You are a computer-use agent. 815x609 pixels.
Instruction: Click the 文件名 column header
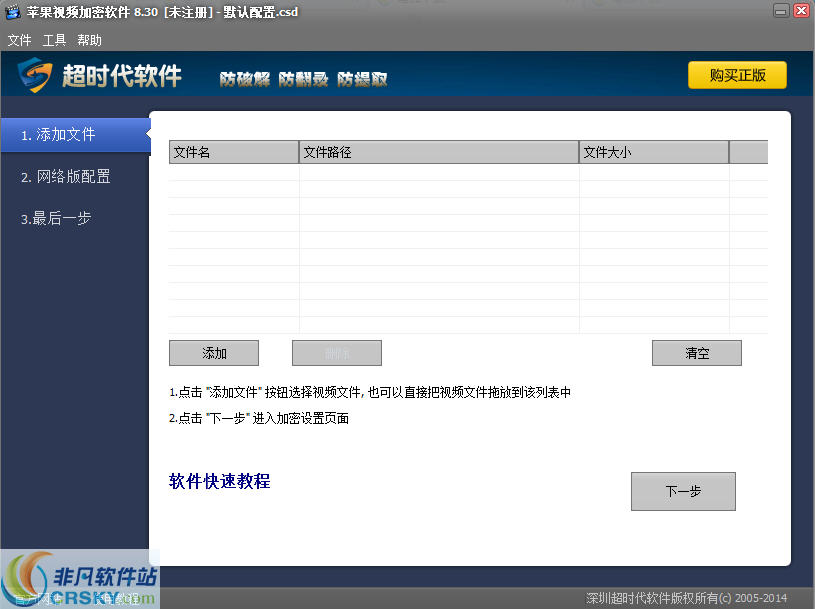pos(234,152)
